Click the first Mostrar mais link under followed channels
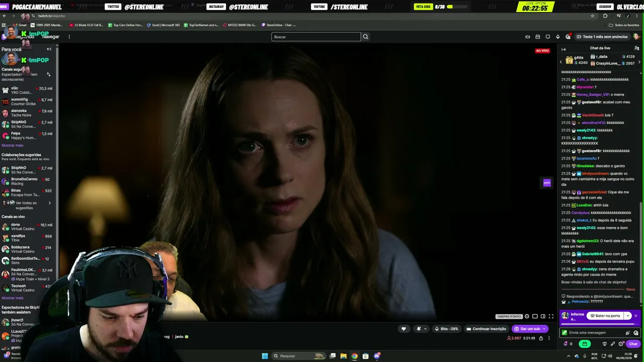Viewport: 644px width, 362px height. click(x=13, y=145)
